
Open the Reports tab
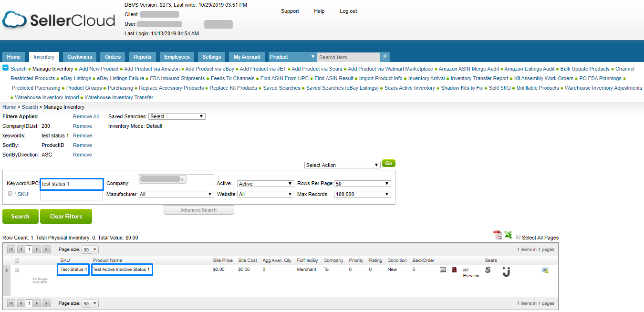(142, 57)
